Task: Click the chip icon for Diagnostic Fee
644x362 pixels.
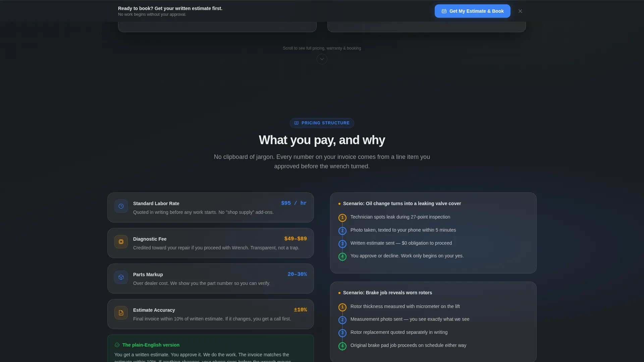Action: pos(121,242)
